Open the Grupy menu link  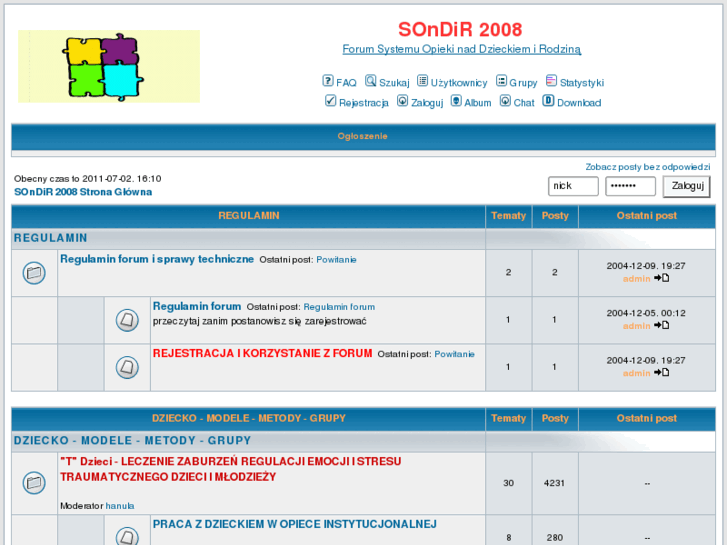[x=523, y=83]
